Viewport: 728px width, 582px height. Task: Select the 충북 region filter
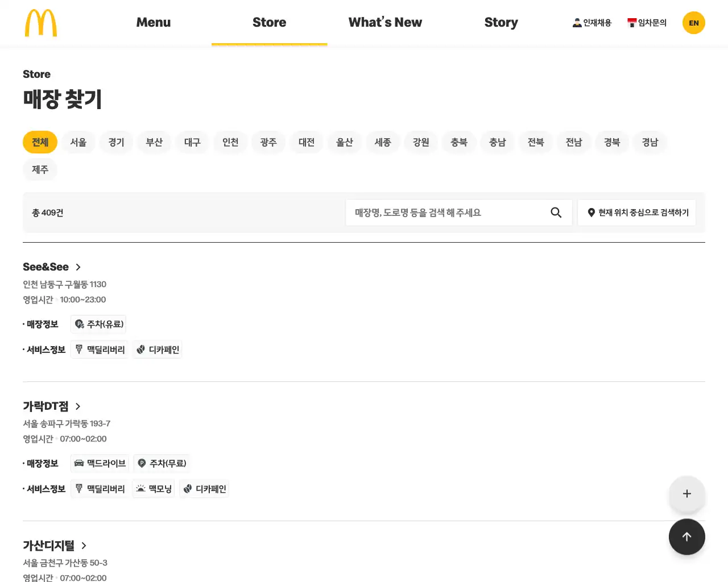(x=459, y=142)
